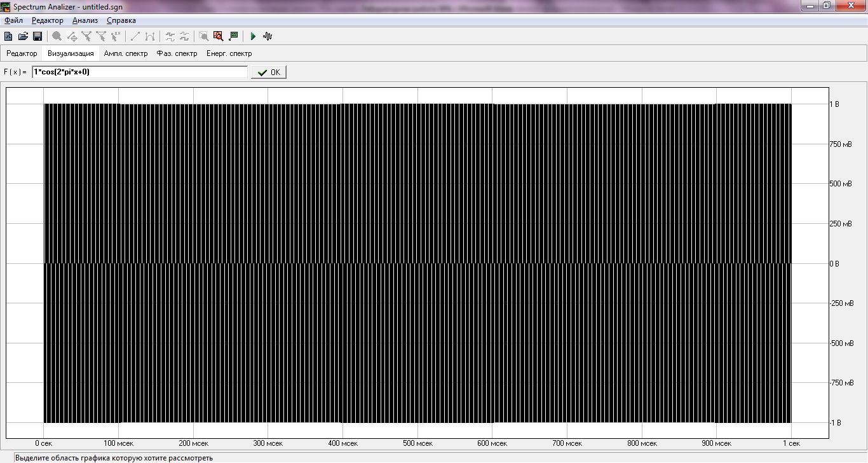868x463 pixels.
Task: Open a signal file from folder
Action: tap(23, 36)
